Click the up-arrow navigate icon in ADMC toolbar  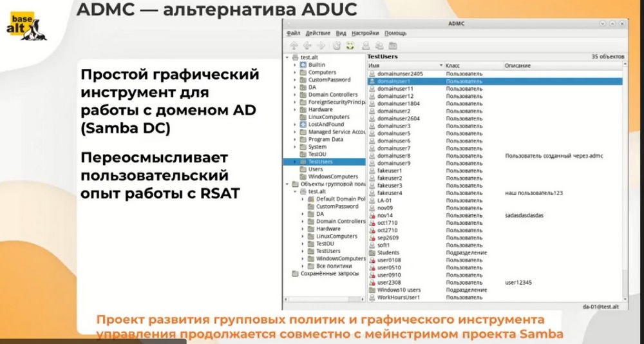(294, 46)
